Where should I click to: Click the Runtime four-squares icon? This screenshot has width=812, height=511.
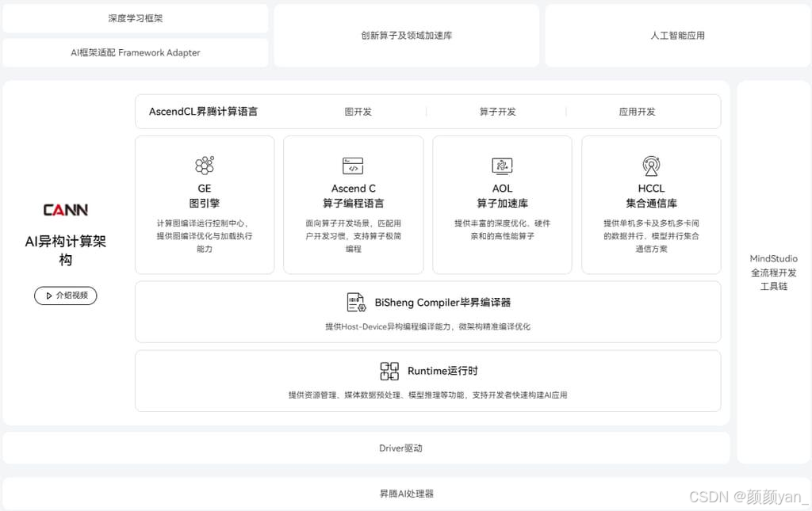coord(389,371)
